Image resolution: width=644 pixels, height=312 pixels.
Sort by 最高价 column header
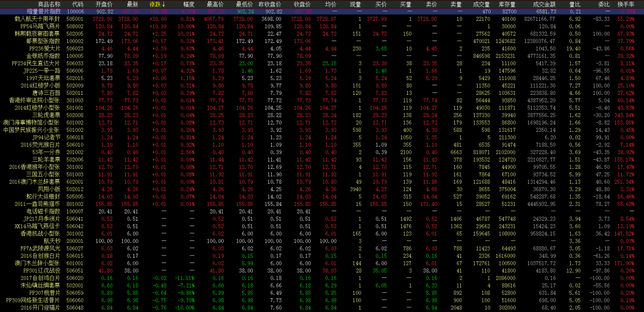[x=216, y=5]
